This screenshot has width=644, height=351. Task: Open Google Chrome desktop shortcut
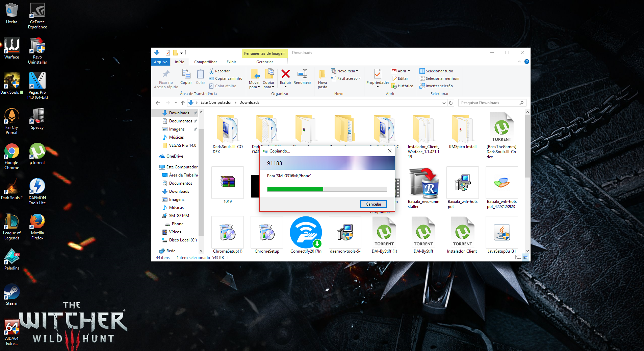(x=11, y=156)
